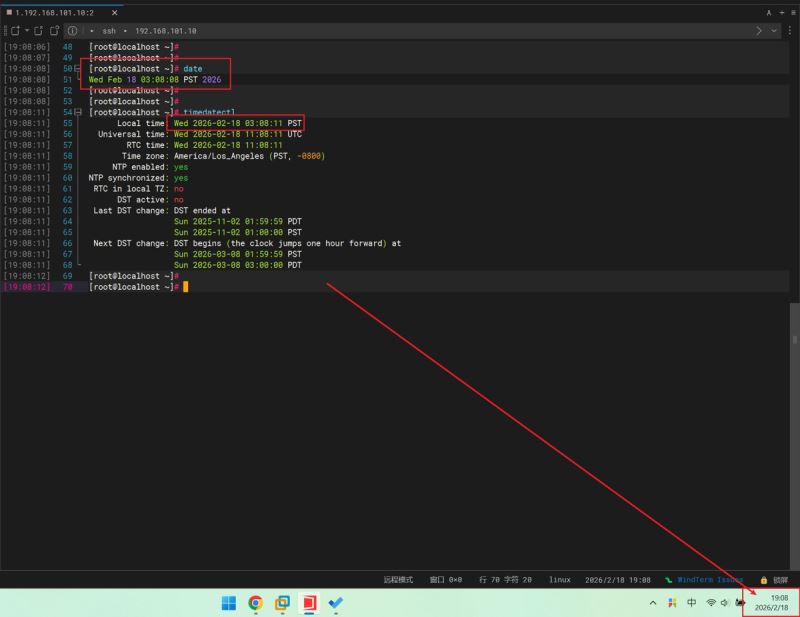Screen dimensions: 800x617
Task: Open the session info circle icon
Action: click(x=72, y=31)
